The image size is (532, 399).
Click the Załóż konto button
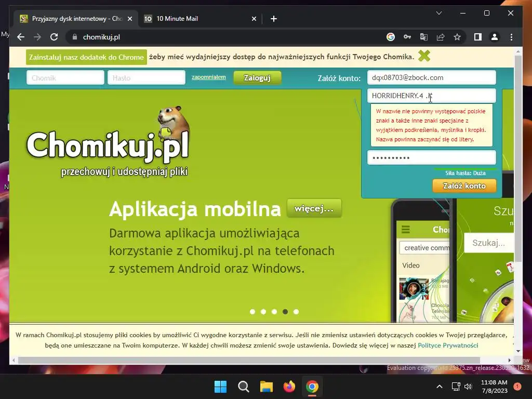point(464,185)
